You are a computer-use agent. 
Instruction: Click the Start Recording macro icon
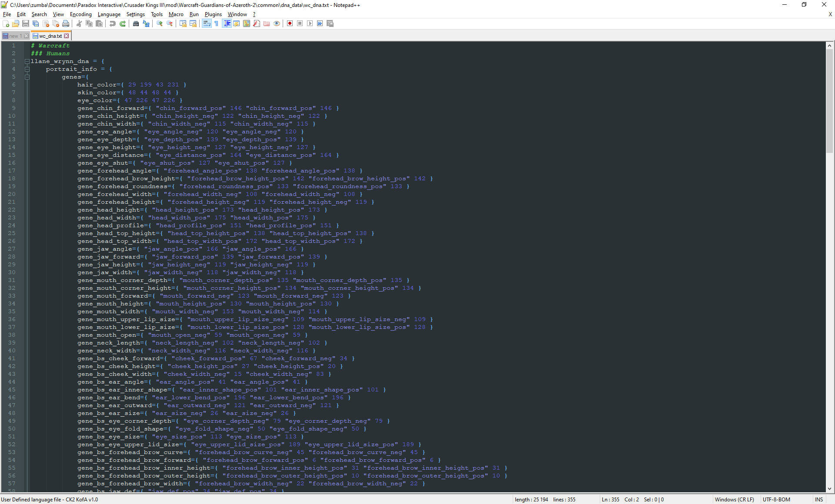pos(290,23)
